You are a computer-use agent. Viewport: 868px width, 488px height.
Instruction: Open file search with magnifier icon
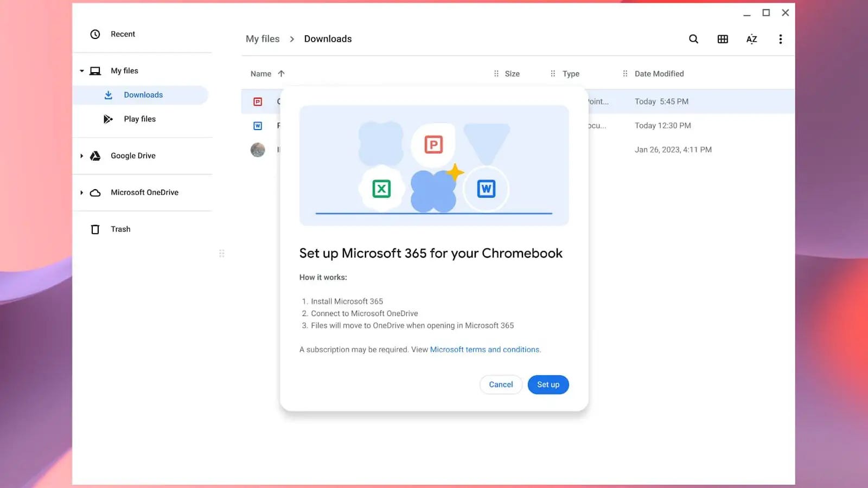click(693, 39)
